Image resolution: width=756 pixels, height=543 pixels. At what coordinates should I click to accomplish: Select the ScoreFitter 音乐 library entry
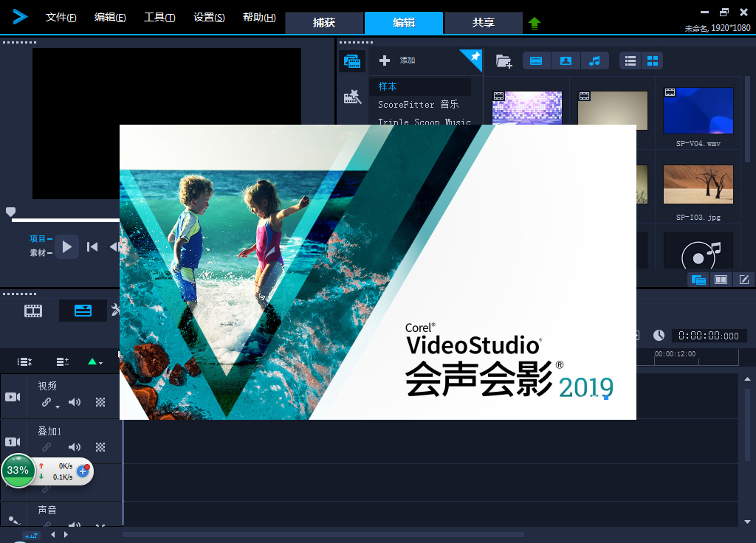pyautogui.click(x=418, y=105)
